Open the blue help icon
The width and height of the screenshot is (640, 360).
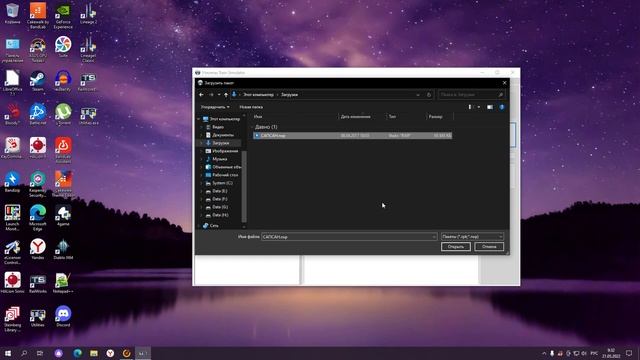click(502, 107)
